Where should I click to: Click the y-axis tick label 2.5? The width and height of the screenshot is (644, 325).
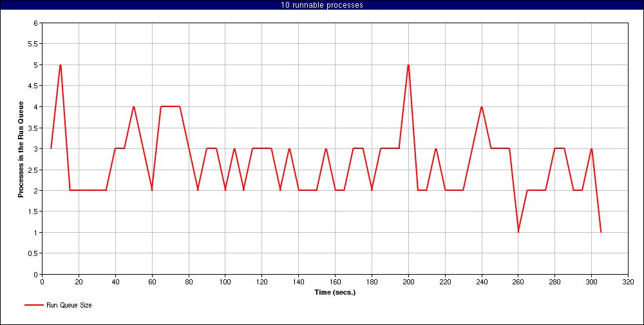(33, 170)
